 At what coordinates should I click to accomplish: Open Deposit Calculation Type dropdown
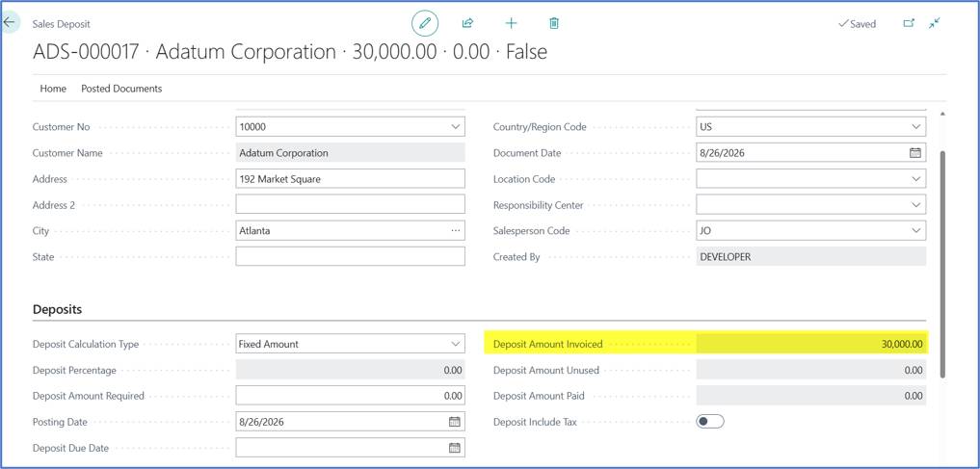tap(455, 344)
